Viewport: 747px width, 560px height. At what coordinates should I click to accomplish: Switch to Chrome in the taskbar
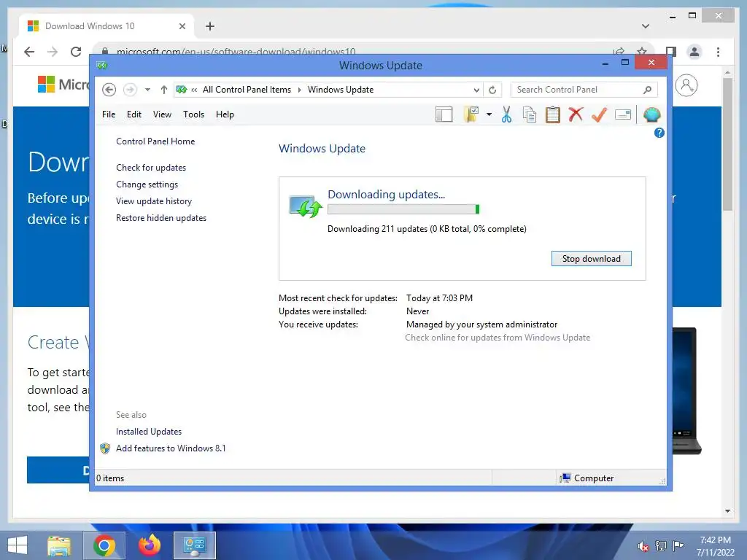(x=104, y=545)
